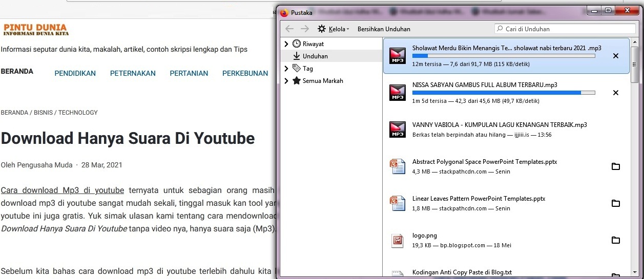Click the Download Hanya Suara Di Youtube heading
The width and height of the screenshot is (644, 279).
(x=128, y=138)
